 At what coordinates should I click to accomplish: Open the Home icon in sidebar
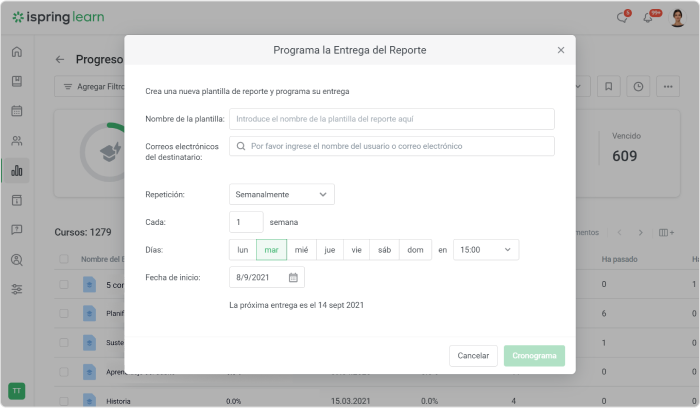tap(17, 52)
